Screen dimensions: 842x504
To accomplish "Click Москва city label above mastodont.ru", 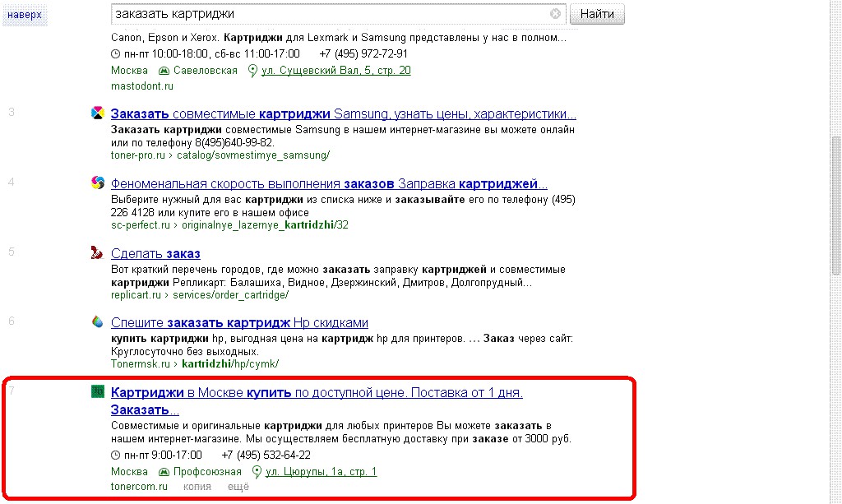I will (x=129, y=71).
